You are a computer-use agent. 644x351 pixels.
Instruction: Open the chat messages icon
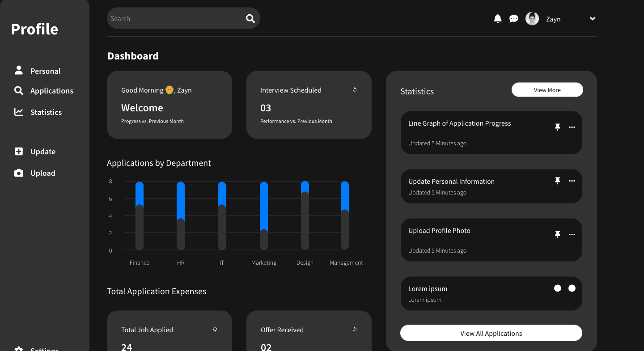coord(514,19)
